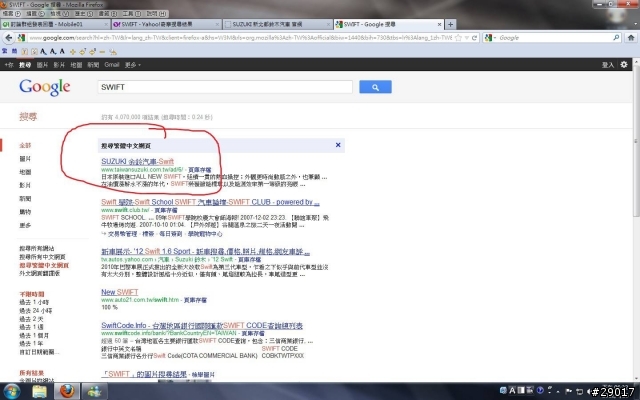Open the 編輯 menu
The height and width of the screenshot is (400, 640).
click(x=35, y=13)
